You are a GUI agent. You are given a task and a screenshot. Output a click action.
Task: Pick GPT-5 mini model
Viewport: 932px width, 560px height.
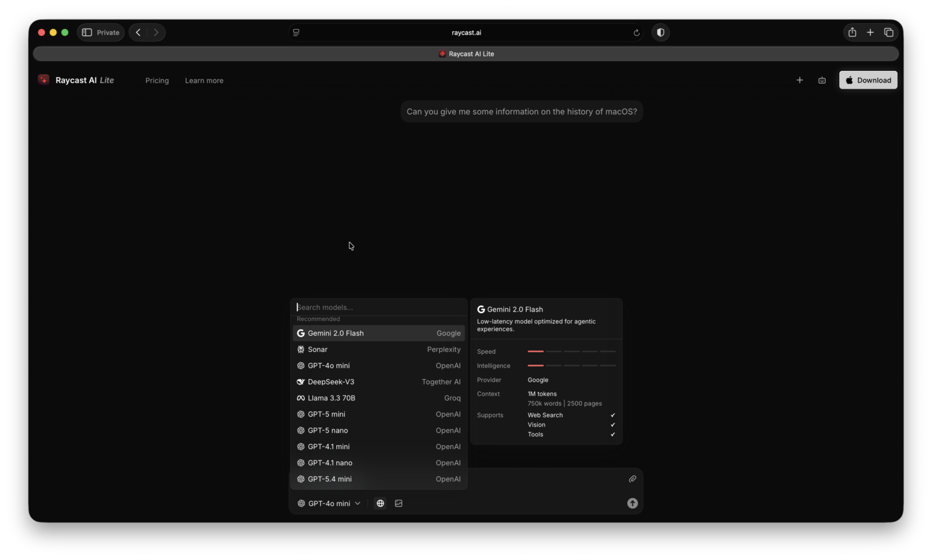[x=379, y=414]
